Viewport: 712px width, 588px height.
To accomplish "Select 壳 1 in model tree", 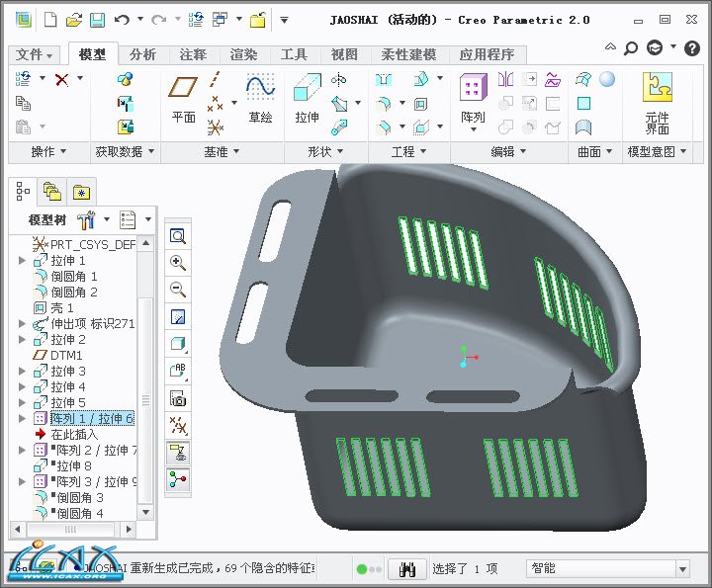I will click(53, 308).
